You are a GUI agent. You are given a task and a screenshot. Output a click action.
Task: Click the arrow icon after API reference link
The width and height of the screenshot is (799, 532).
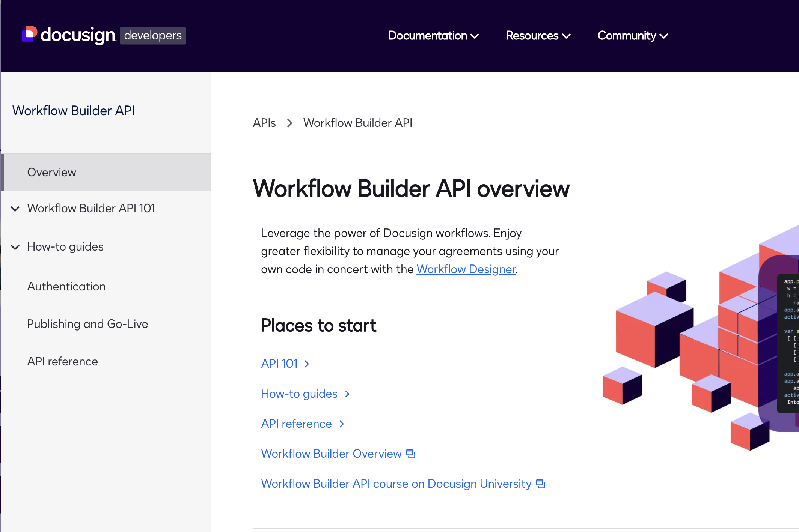pos(342,424)
